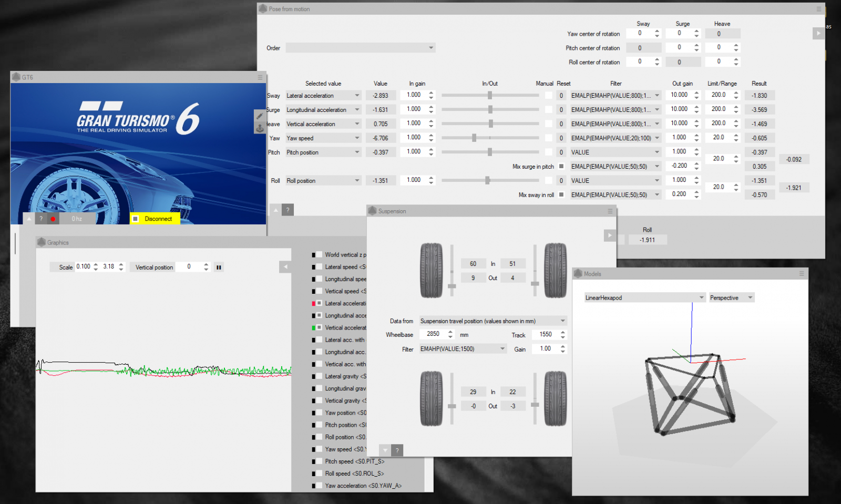Click the pencil edit icon beside GT6 panel

pos(260,116)
